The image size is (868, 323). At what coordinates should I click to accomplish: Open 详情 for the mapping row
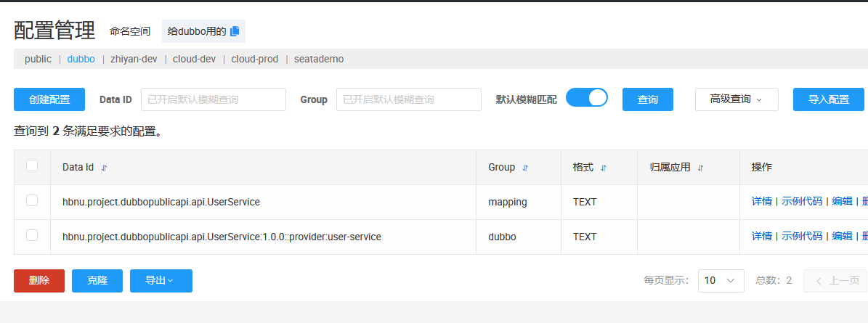(761, 202)
